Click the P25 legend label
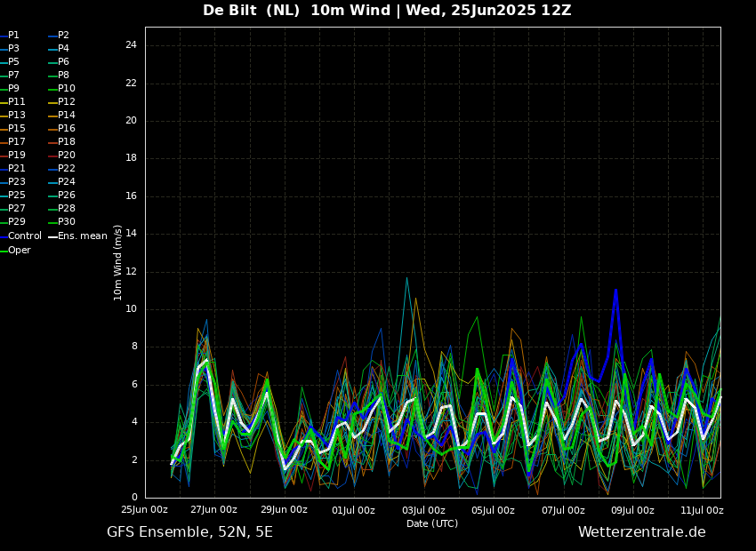The height and width of the screenshot is (551, 756). (17, 195)
